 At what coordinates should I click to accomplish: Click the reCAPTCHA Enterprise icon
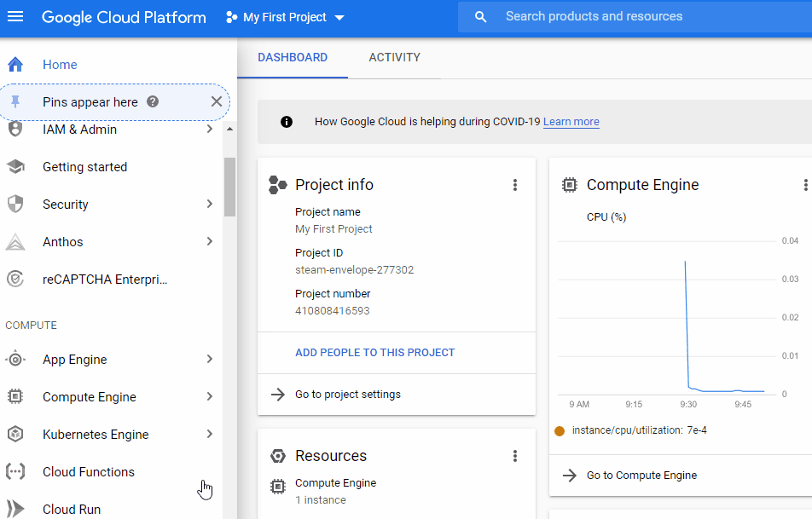point(15,279)
